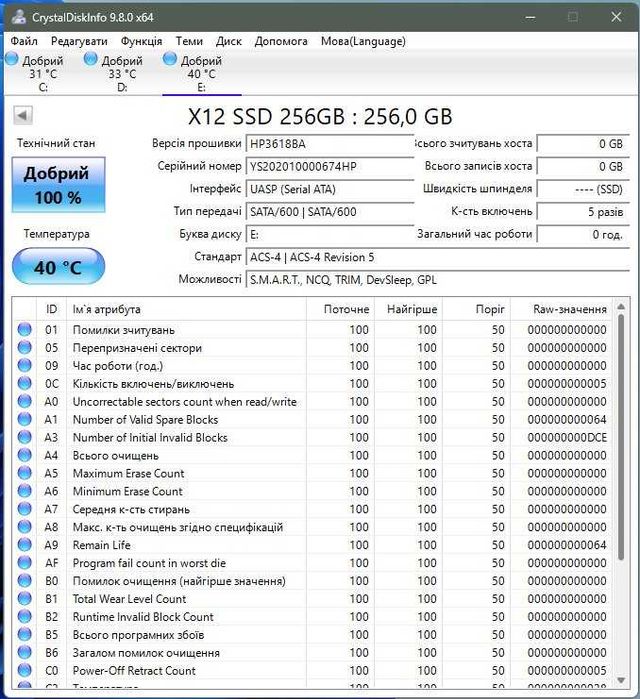Image resolution: width=640 pixels, height=699 pixels.
Task: Click the previous disk arrow button
Action: [23, 115]
